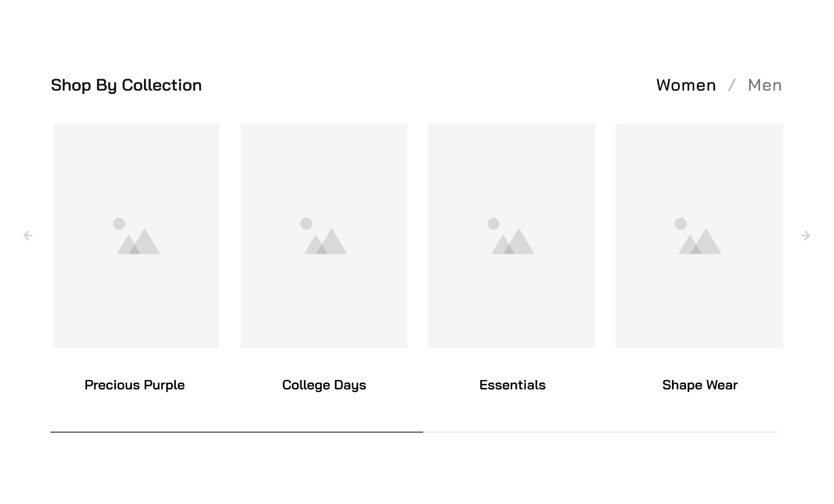The width and height of the screenshot is (834, 504).
Task: Click the slash divider between Women and Men
Action: pyautogui.click(x=732, y=85)
